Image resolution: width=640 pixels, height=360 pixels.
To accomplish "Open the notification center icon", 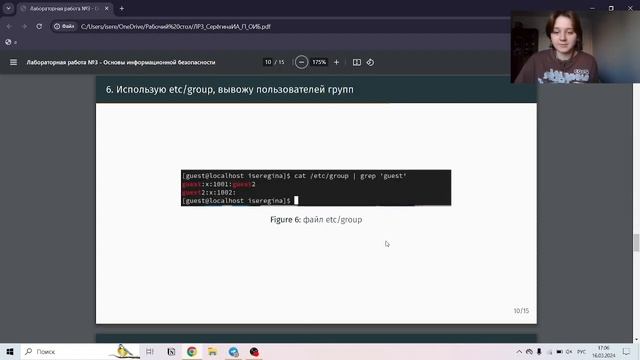I will point(627,352).
